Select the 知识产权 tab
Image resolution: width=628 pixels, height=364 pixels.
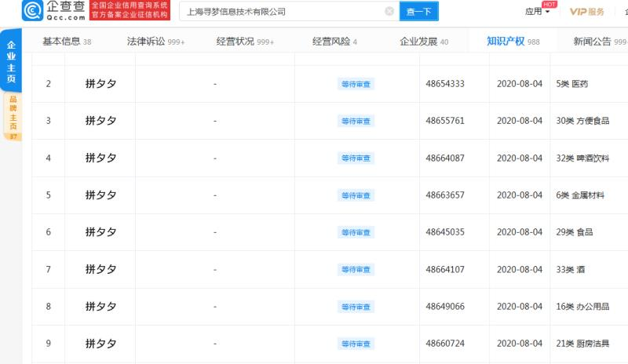pos(513,42)
